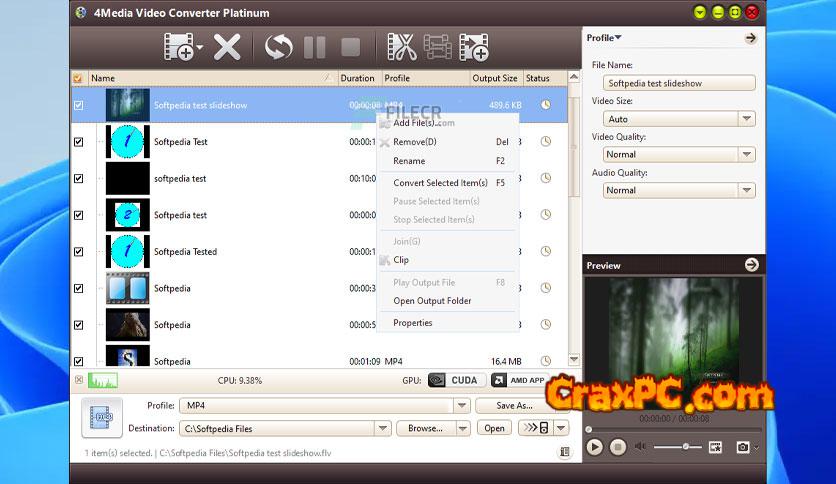Click the Pause toolbar icon
Image resolution: width=836 pixels, height=484 pixels.
(315, 47)
